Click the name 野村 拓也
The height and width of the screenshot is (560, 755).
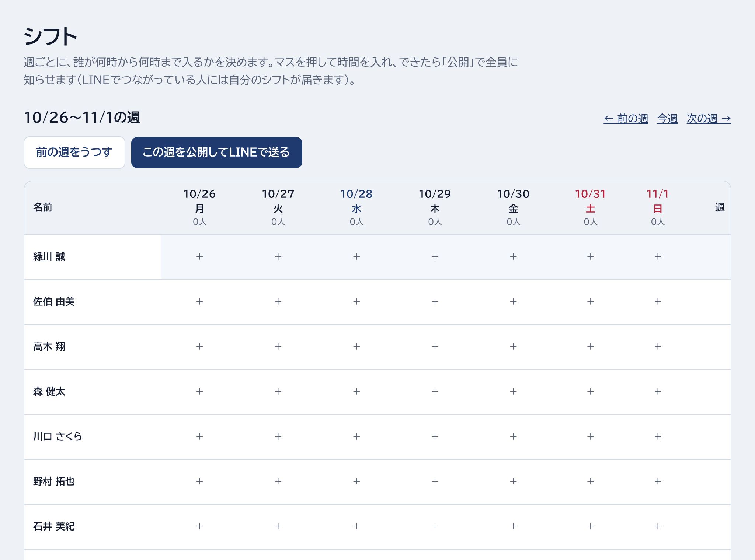[x=54, y=482]
